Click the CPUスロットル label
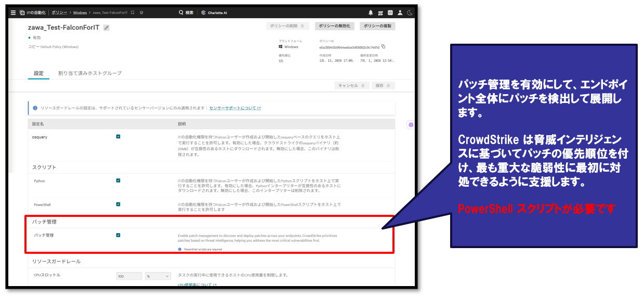The image size is (644, 297). (46, 275)
